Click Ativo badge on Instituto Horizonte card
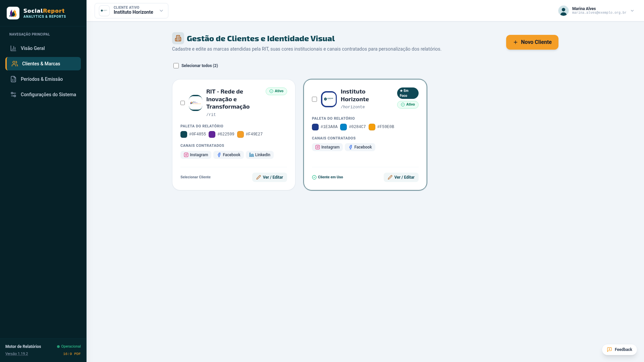The height and width of the screenshot is (362, 644). point(408,105)
